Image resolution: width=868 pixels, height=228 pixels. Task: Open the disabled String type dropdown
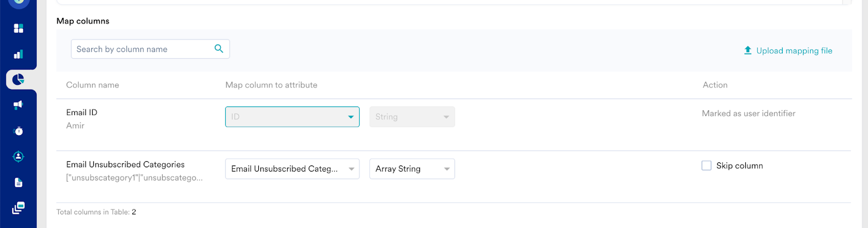pyautogui.click(x=412, y=117)
